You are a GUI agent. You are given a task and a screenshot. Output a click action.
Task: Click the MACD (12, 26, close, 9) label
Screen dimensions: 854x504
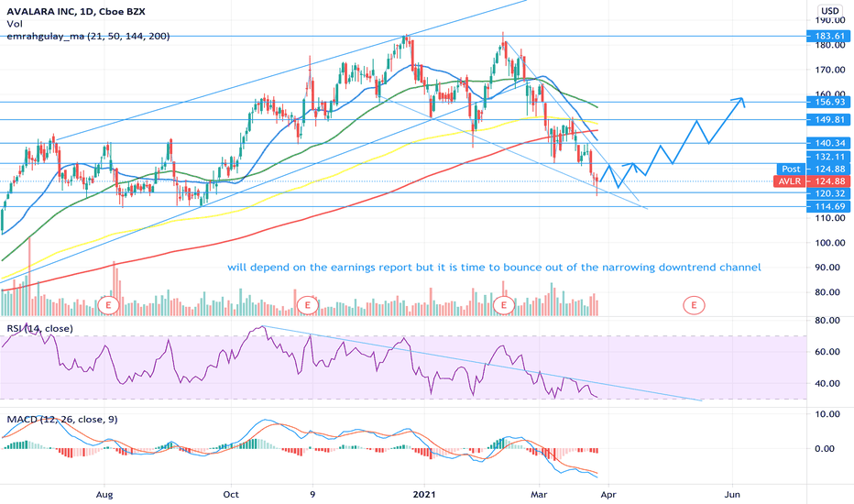[x=62, y=420]
